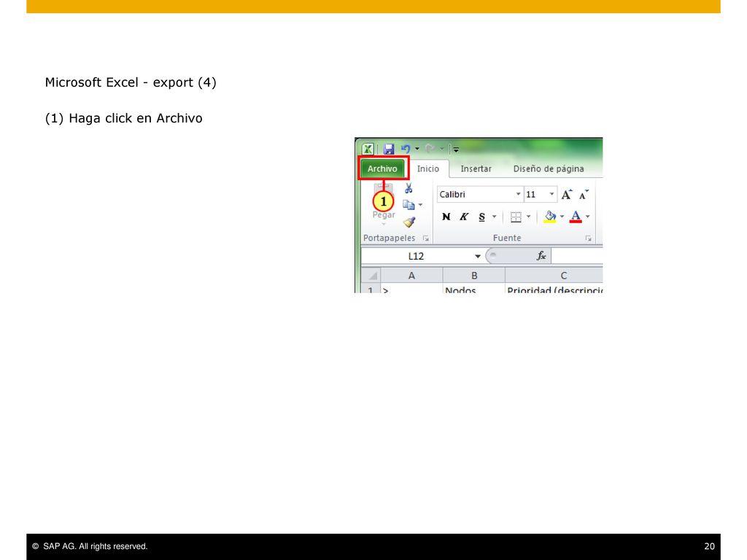Open the font size 11 dropdown arrow
The width and height of the screenshot is (747, 560).
click(551, 194)
